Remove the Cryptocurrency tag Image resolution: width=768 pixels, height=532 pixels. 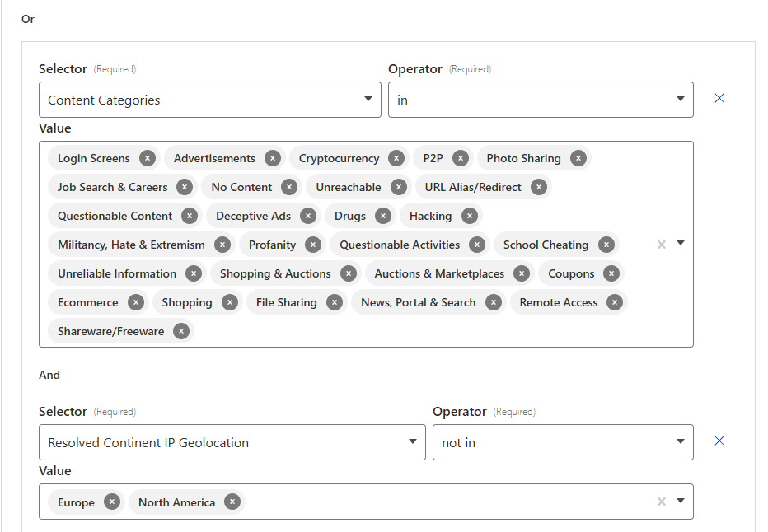pos(396,158)
